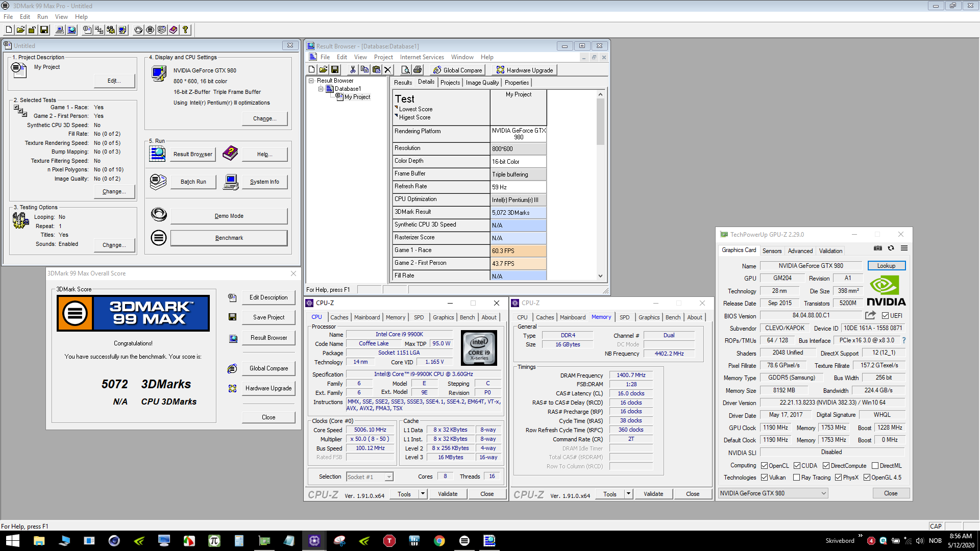The width and height of the screenshot is (980, 551).
Task: Click the GPU-Z refresh icon
Action: tap(891, 248)
